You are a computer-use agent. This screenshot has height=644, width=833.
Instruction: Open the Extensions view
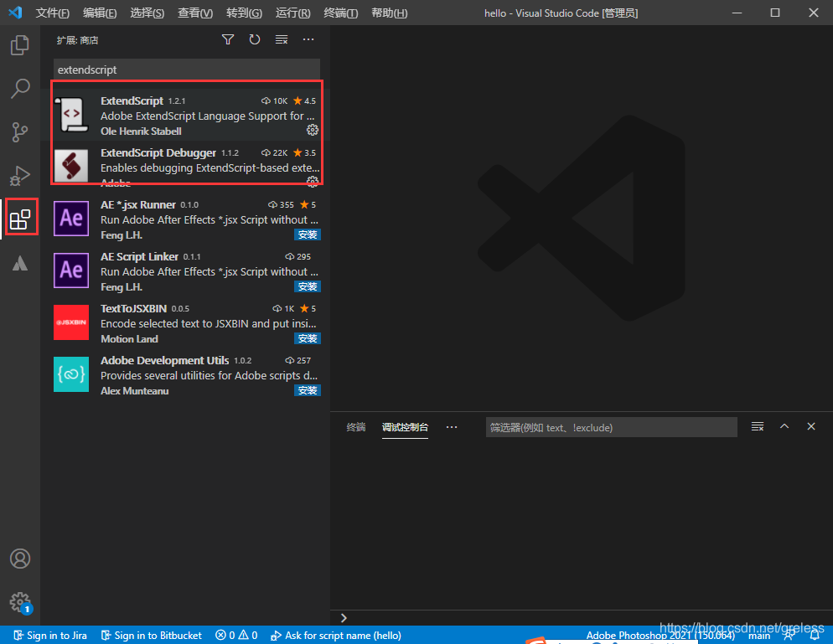pyautogui.click(x=20, y=219)
